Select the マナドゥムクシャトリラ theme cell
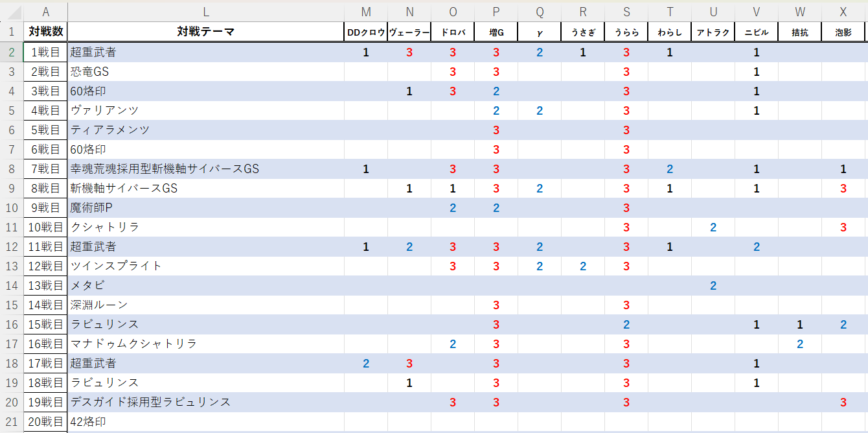The width and height of the screenshot is (868, 433). click(x=205, y=344)
